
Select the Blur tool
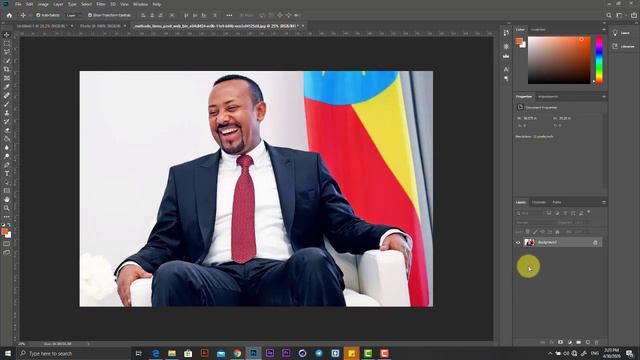pyautogui.click(x=7, y=147)
